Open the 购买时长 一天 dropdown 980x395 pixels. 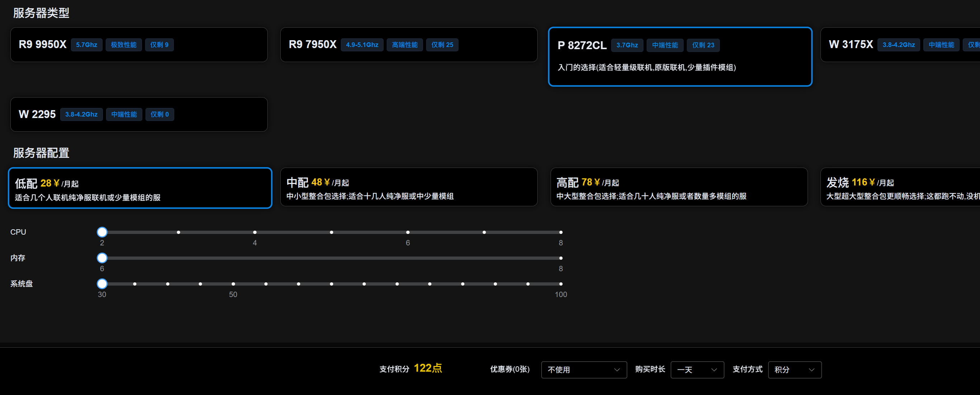(x=696, y=370)
